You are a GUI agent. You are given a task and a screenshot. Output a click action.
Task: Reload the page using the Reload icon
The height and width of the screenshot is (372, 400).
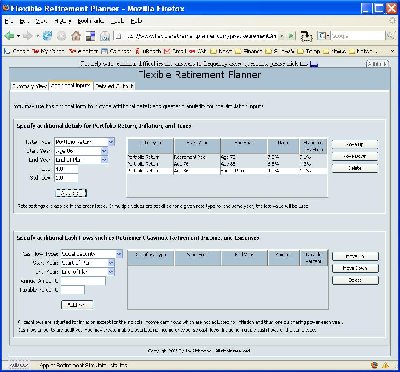(x=47, y=36)
